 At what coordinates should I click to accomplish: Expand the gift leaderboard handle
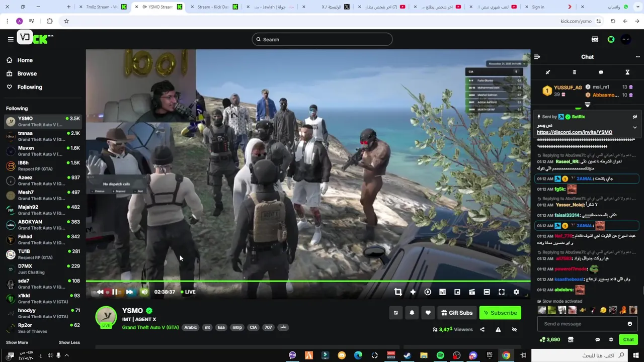(x=587, y=105)
